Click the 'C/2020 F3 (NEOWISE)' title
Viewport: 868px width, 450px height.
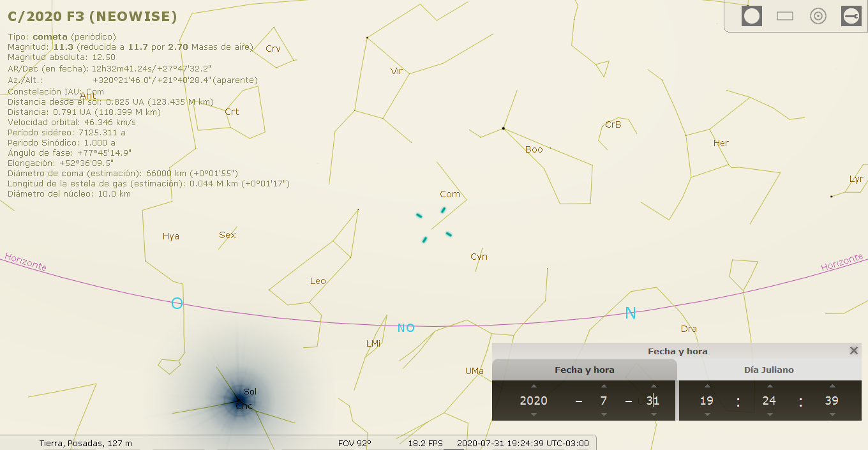(93, 17)
